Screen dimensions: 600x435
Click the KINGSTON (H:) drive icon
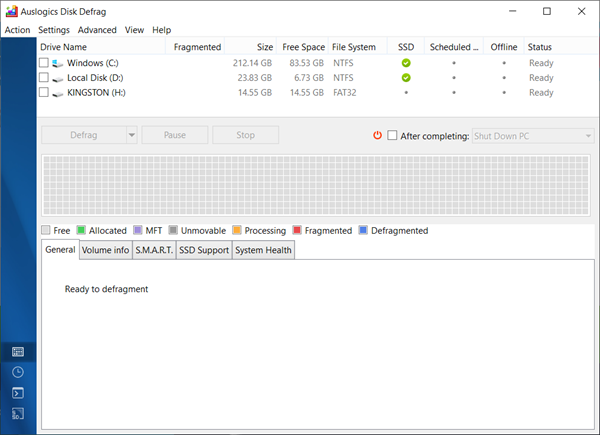click(57, 94)
